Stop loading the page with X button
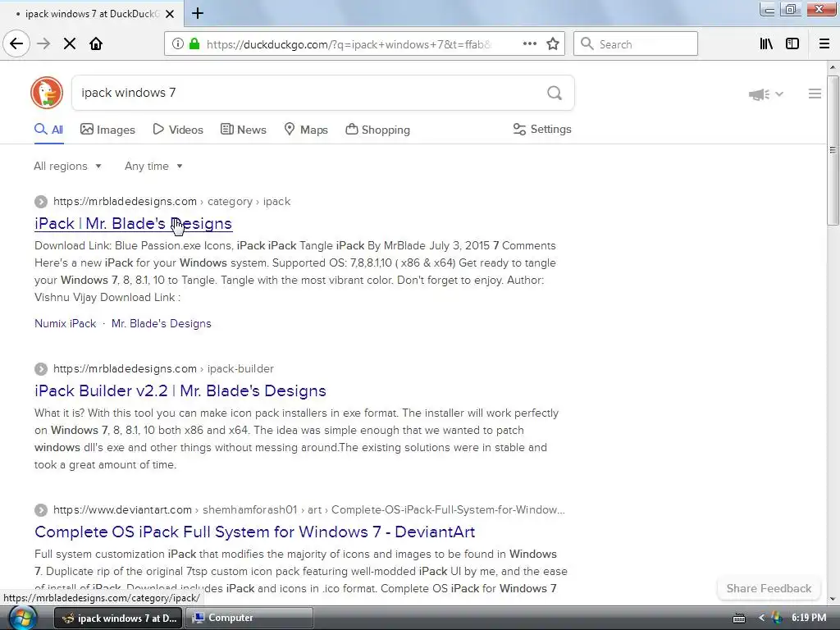Image resolution: width=840 pixels, height=630 pixels. 70,43
